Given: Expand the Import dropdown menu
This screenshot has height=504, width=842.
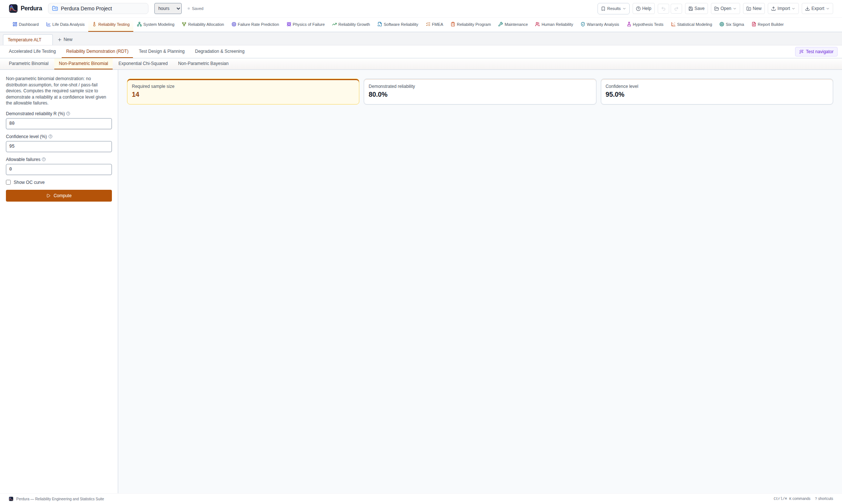Looking at the screenshot, I should tap(783, 8).
